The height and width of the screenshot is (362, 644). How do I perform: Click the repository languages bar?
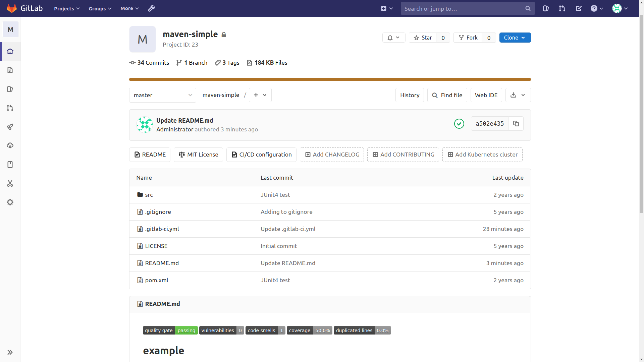pyautogui.click(x=330, y=79)
